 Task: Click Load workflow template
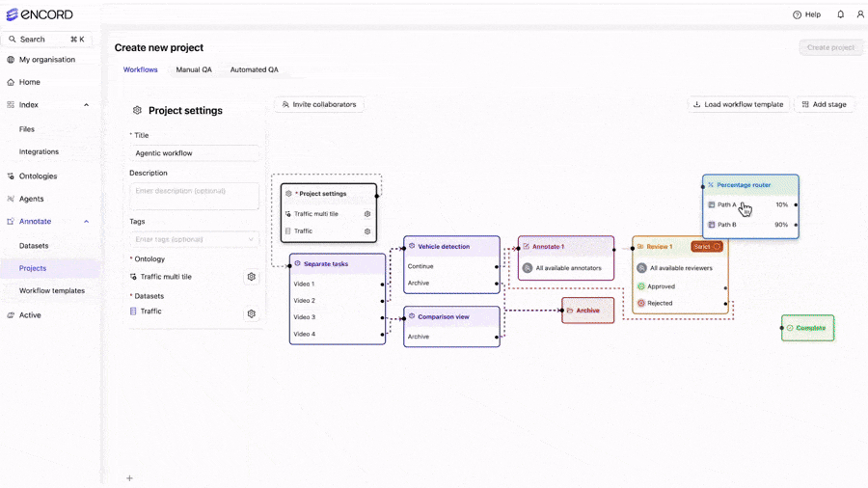pyautogui.click(x=739, y=104)
